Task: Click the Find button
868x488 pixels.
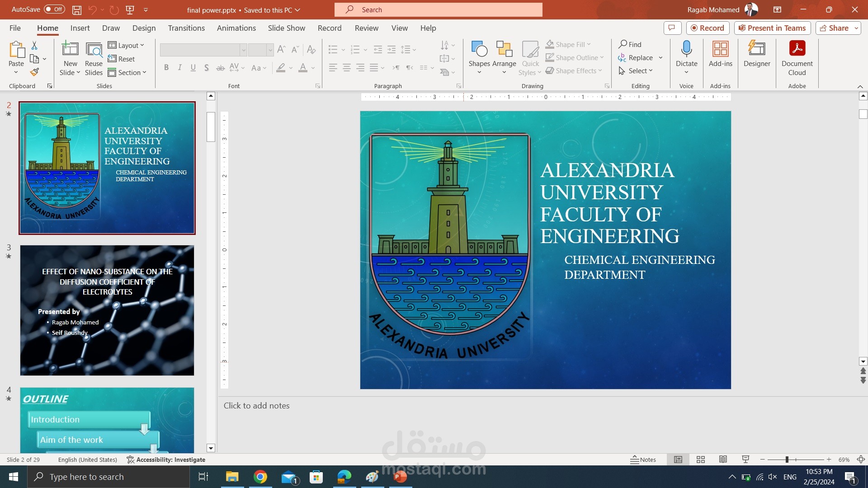Action: [x=630, y=44]
